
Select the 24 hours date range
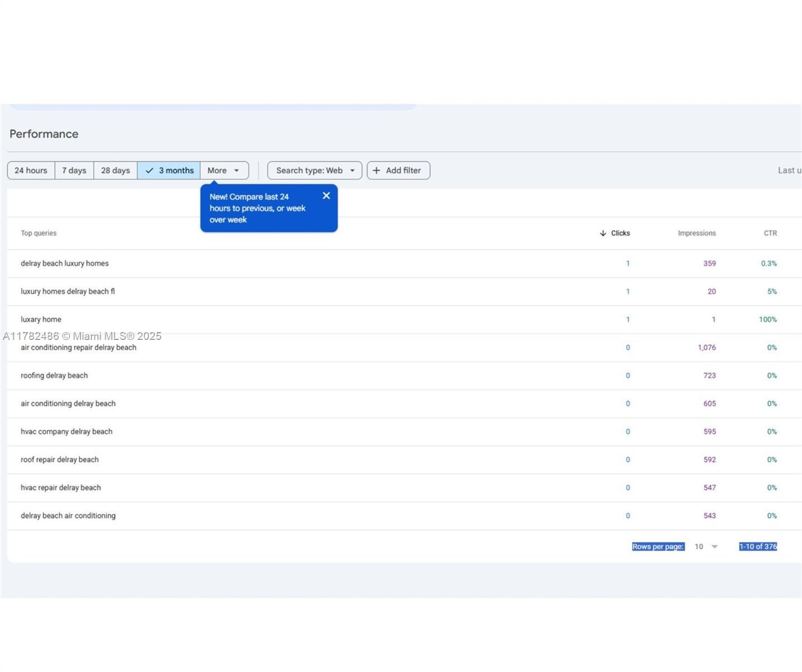click(31, 171)
